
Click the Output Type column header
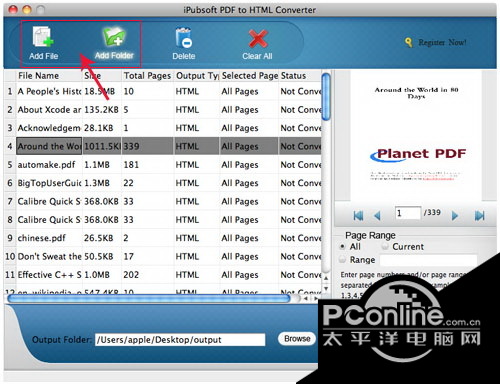pos(197,76)
